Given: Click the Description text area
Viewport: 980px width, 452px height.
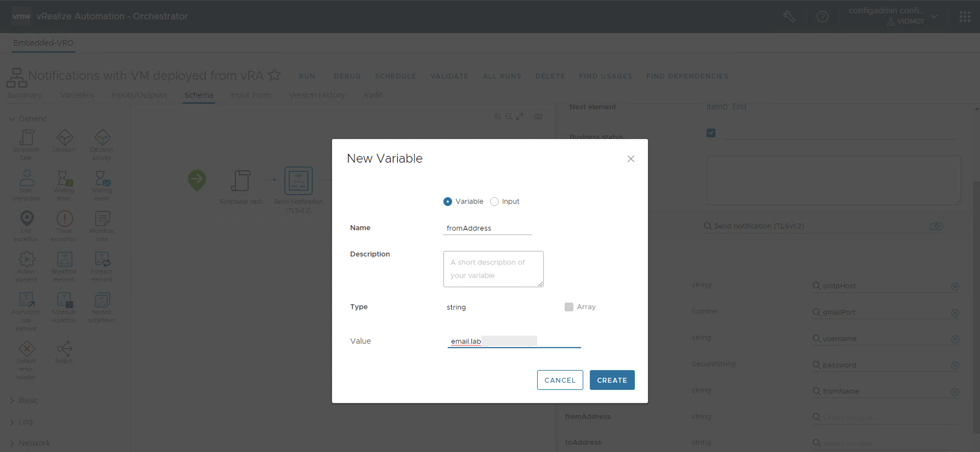Looking at the screenshot, I should pos(493,269).
